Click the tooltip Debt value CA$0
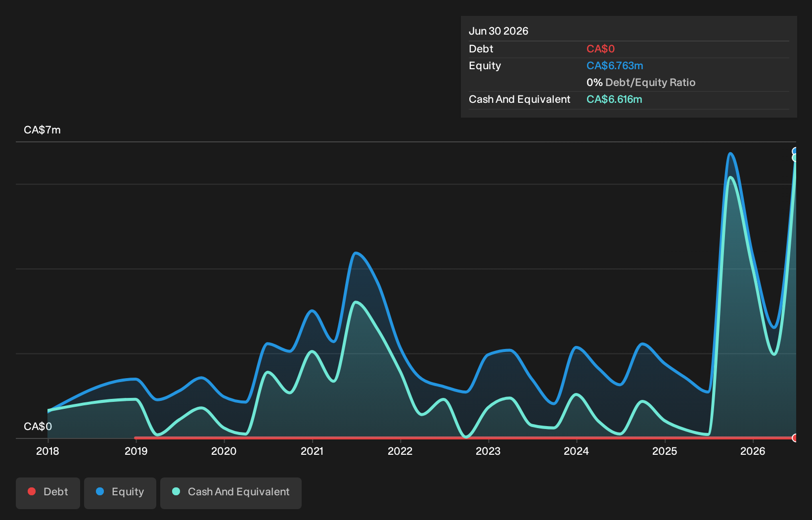 tap(600, 49)
